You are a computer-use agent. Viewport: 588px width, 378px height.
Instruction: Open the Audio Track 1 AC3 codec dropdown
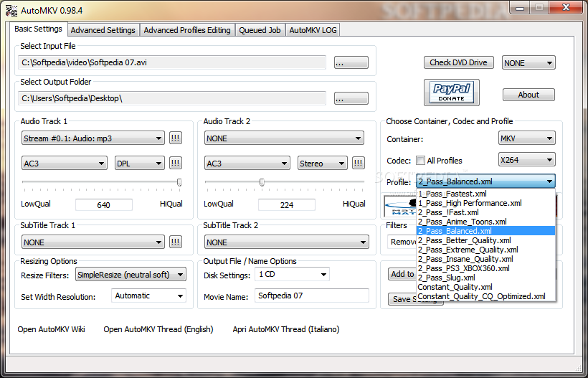[x=64, y=164]
